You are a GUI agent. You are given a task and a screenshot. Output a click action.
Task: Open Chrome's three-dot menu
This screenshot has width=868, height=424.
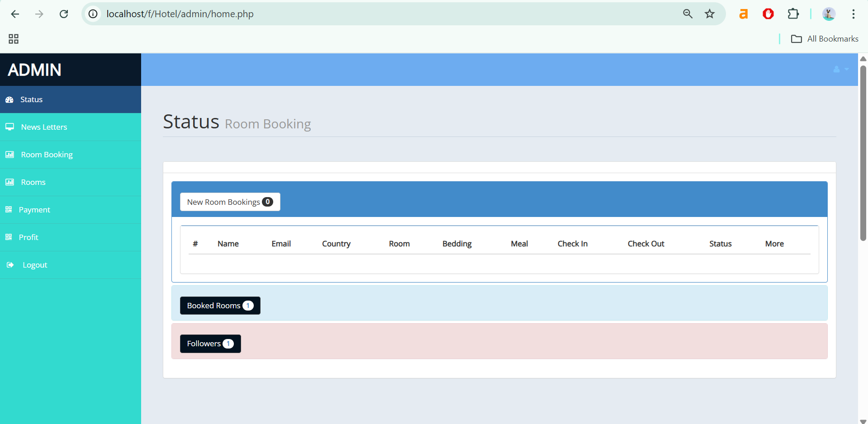[853, 14]
